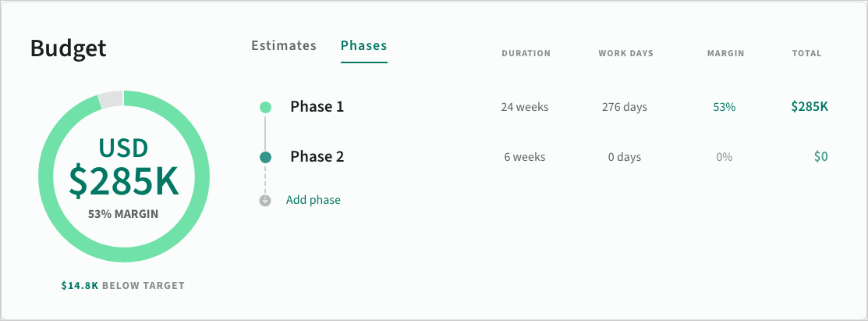This screenshot has width=868, height=321.
Task: Open the Phase 2 row title
Action: 317,157
